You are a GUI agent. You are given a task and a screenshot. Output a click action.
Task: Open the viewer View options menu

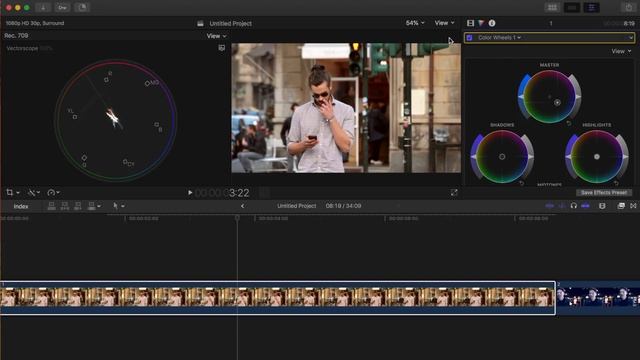[444, 23]
